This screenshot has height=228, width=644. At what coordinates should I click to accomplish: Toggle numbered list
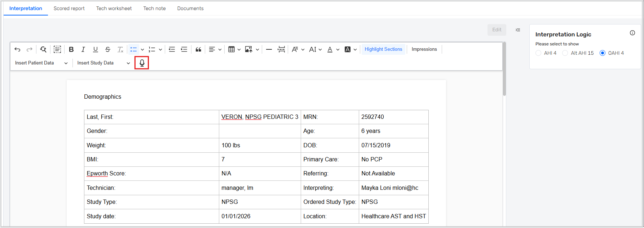click(x=152, y=49)
